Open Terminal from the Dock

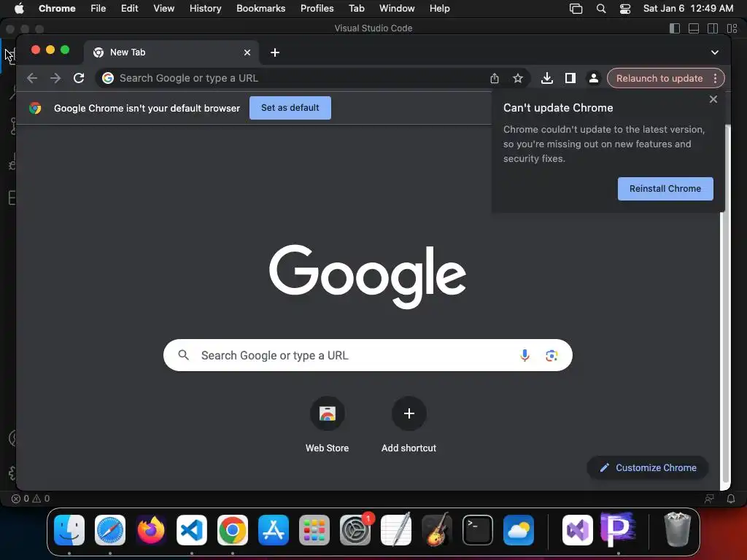tap(478, 530)
